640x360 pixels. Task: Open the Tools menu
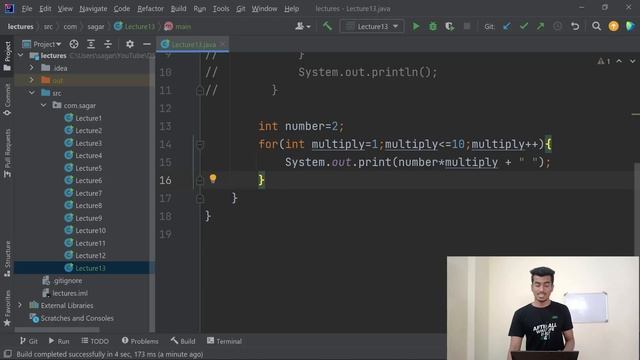pyautogui.click(x=221, y=9)
